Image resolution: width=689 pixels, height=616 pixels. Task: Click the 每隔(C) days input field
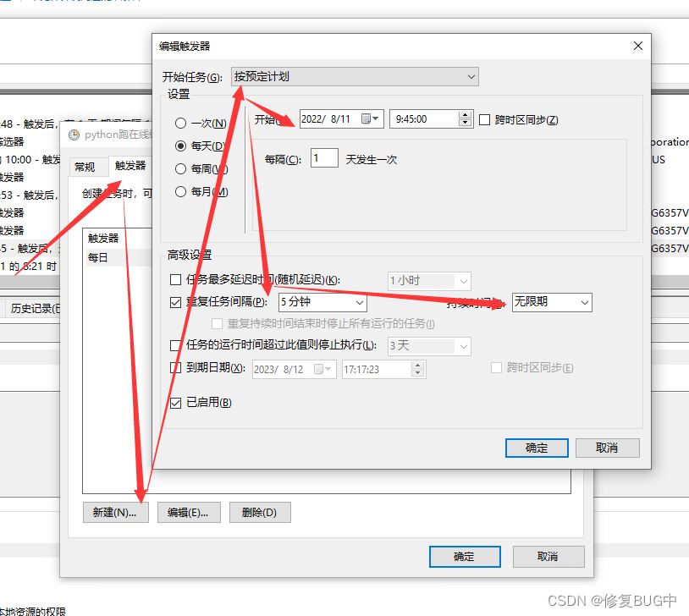(x=324, y=157)
